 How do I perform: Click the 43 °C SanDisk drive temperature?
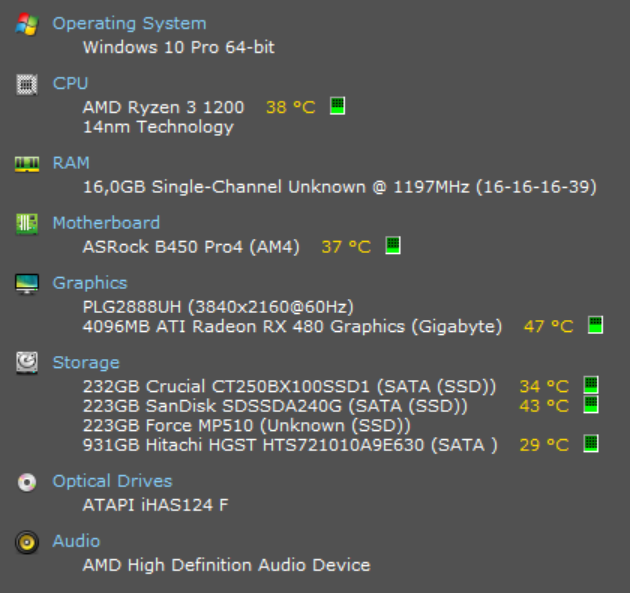click(544, 406)
